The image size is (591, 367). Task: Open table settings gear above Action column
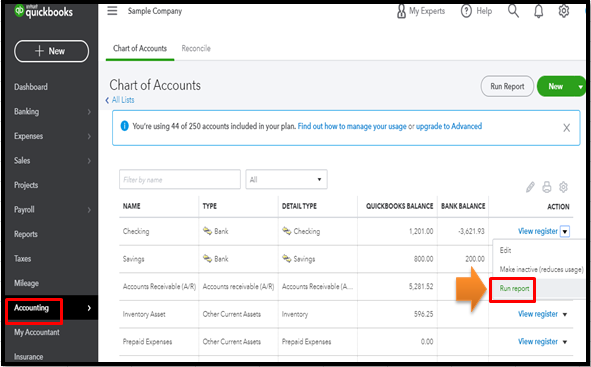(563, 187)
